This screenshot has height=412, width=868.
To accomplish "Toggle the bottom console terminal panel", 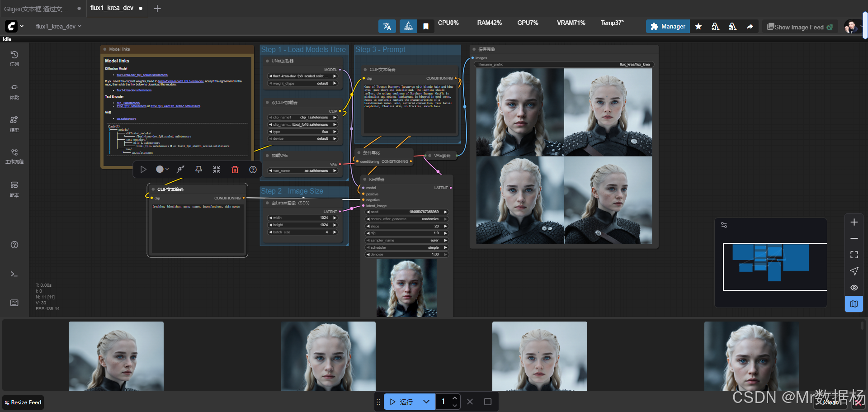I will click(14, 274).
